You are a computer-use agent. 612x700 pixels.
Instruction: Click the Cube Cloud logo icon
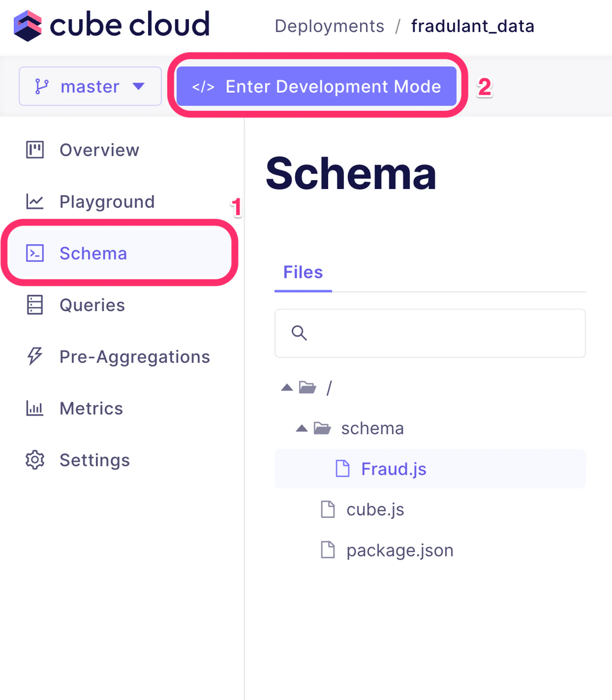pos(28,26)
